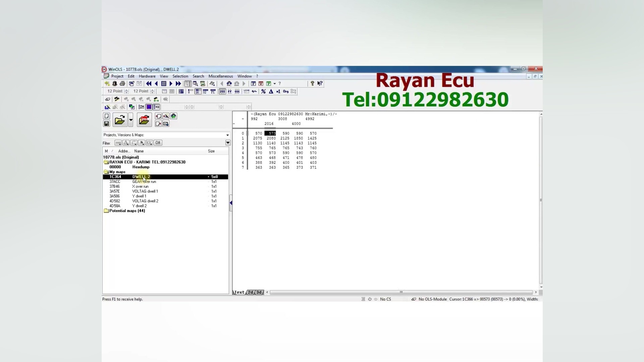The width and height of the screenshot is (644, 362).
Task: Select the GEAR over run map
Action: click(x=144, y=182)
